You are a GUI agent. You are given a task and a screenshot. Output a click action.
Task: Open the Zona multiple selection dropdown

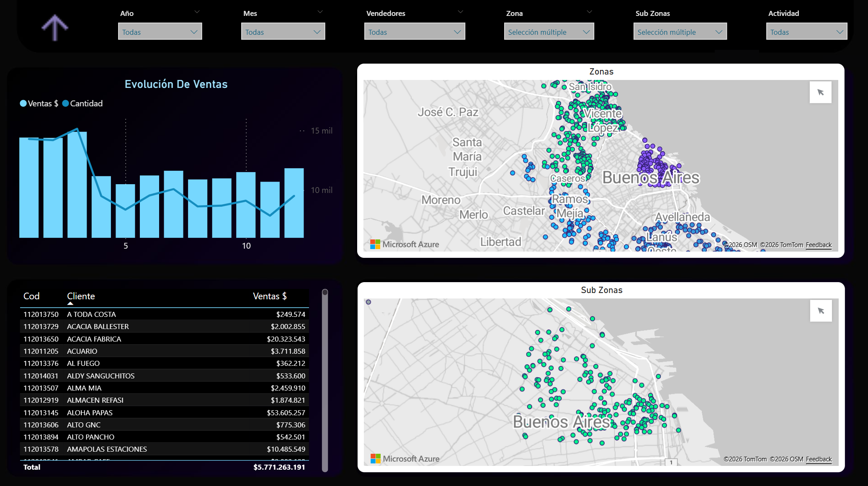[549, 32]
